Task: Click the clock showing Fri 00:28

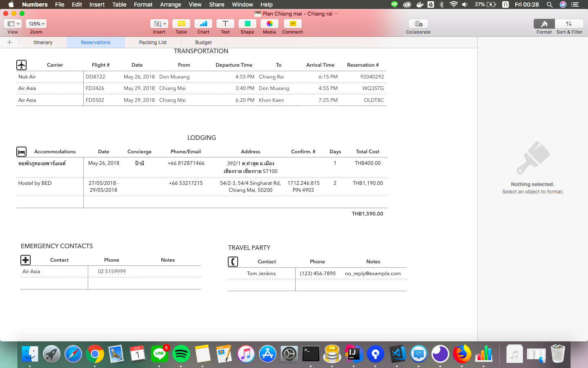Action: pos(527,4)
